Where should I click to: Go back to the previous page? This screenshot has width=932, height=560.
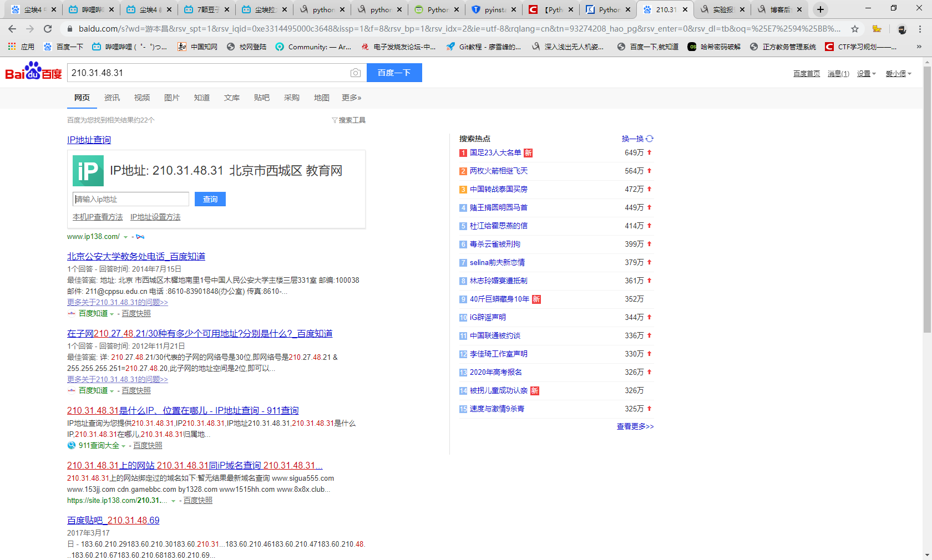coord(12,29)
